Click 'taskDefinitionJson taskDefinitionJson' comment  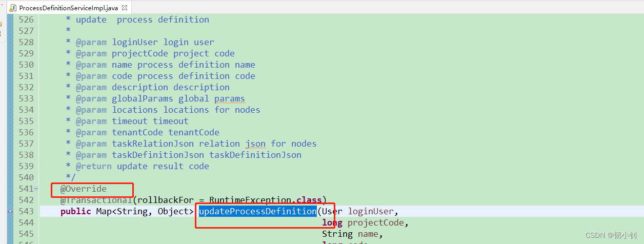coord(207,155)
